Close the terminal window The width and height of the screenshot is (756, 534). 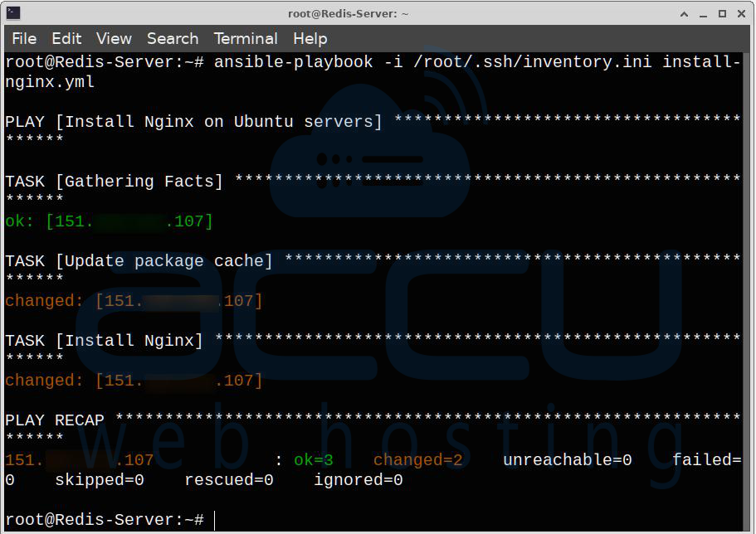coord(742,14)
